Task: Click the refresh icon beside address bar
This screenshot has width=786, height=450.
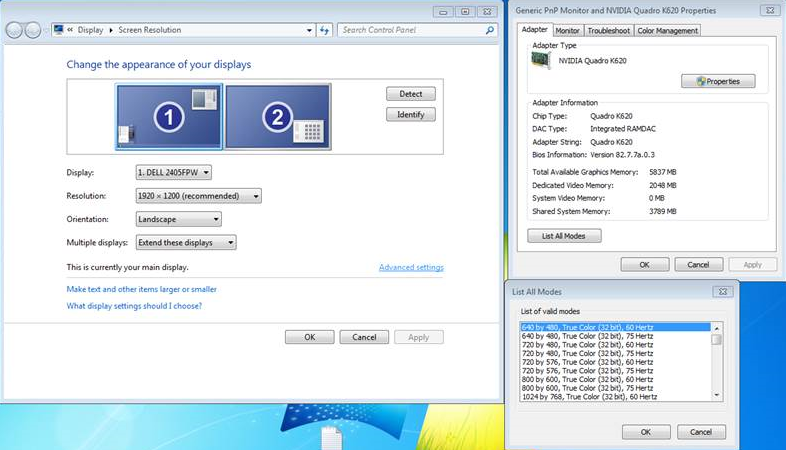Action: [324, 30]
